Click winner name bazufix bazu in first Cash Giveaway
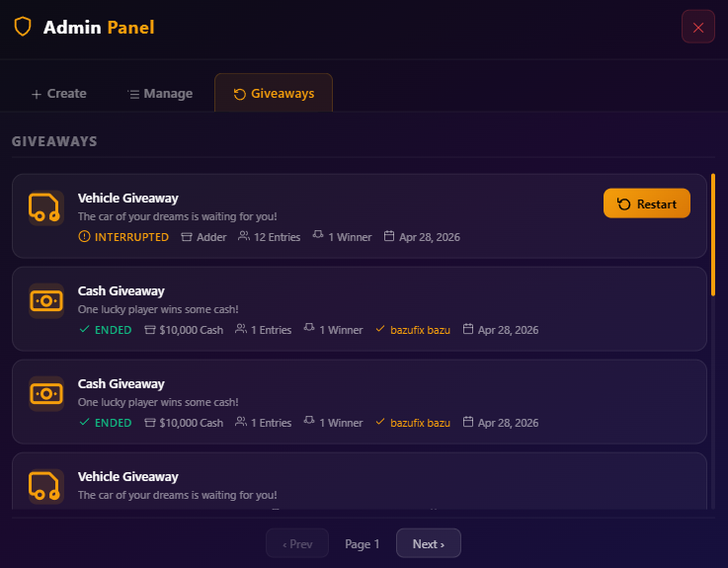This screenshot has width=728, height=568. pos(420,330)
